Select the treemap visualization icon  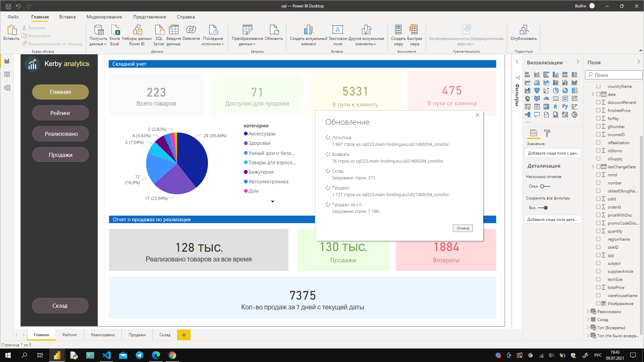click(575, 90)
